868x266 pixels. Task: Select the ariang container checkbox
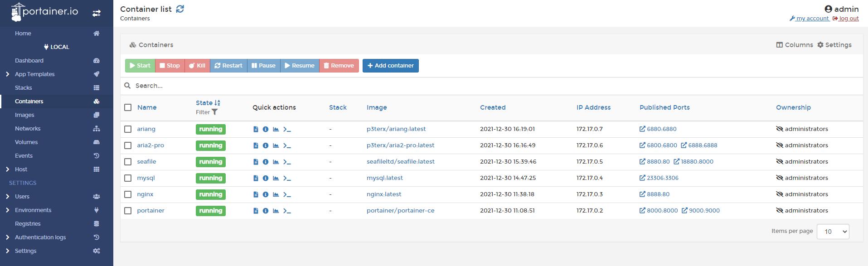(128, 129)
